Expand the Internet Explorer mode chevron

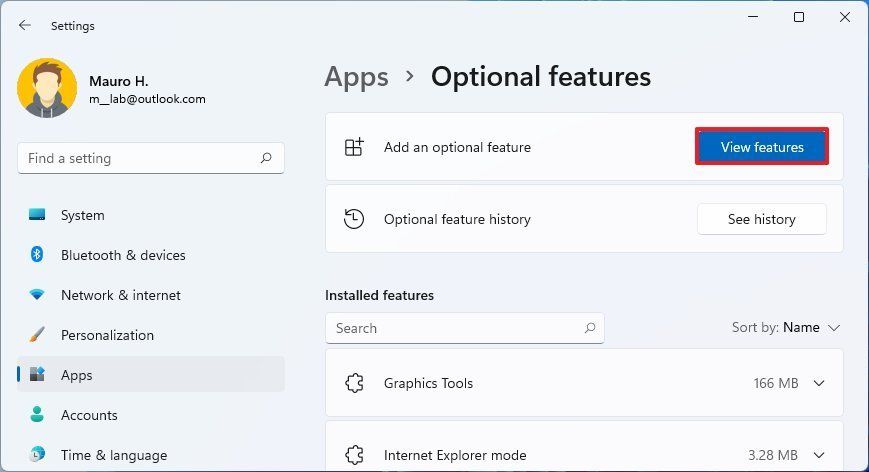(x=819, y=455)
